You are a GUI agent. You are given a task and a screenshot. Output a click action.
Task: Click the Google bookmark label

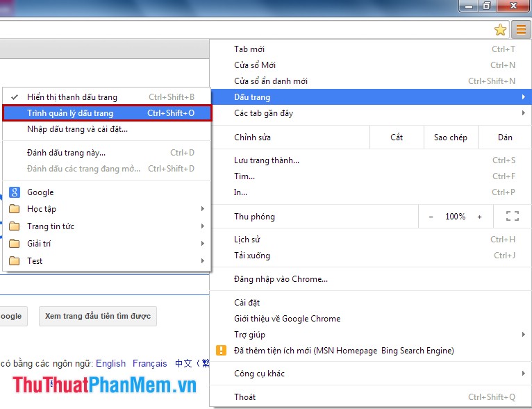pos(40,192)
